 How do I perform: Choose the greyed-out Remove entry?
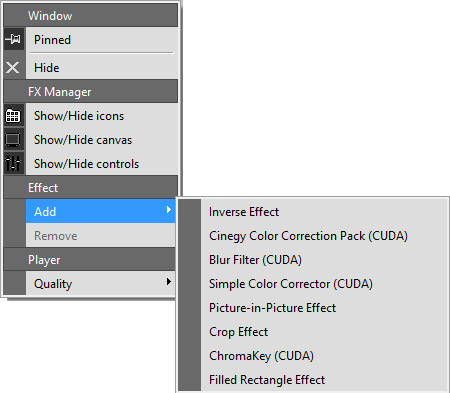point(100,235)
